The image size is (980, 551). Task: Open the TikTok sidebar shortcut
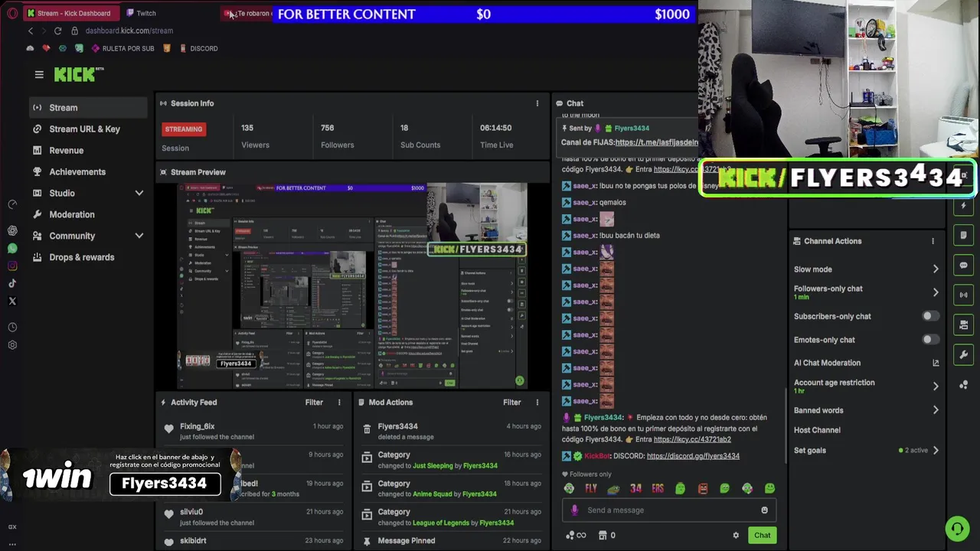coord(12,283)
